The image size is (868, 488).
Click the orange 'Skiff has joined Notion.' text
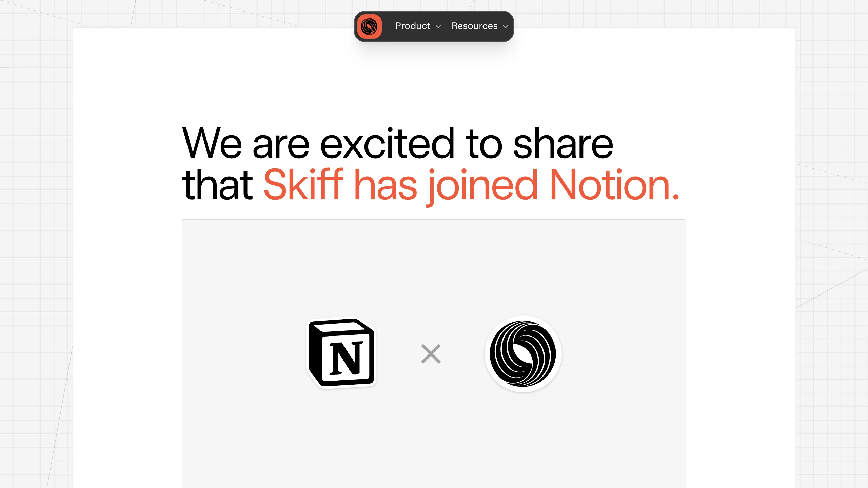tap(472, 185)
